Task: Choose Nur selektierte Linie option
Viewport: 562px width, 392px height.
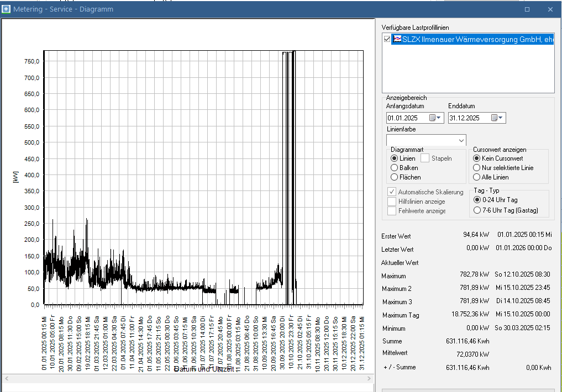Action: pos(477,168)
